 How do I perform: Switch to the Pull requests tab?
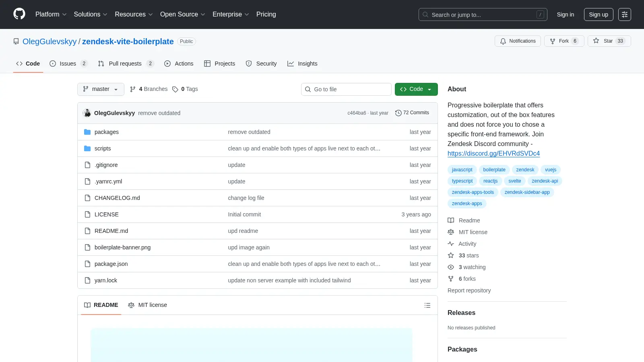126,64
